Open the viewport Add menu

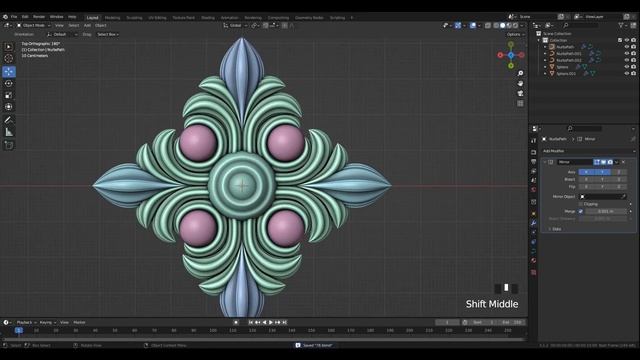(x=87, y=25)
